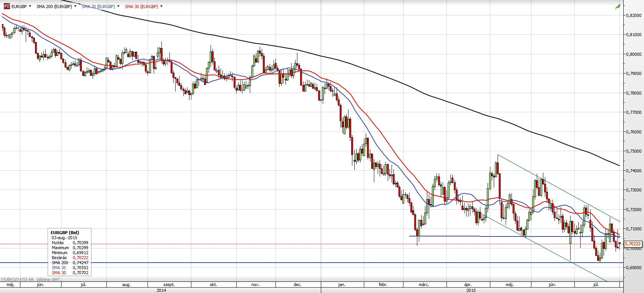Click the Minimum value 0,69912

(80, 253)
